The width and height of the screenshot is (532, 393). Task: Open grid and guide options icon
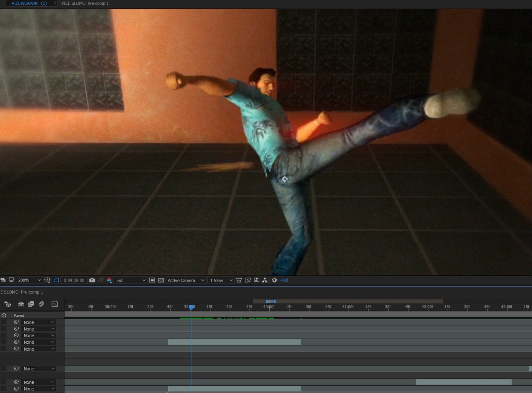[x=47, y=280]
